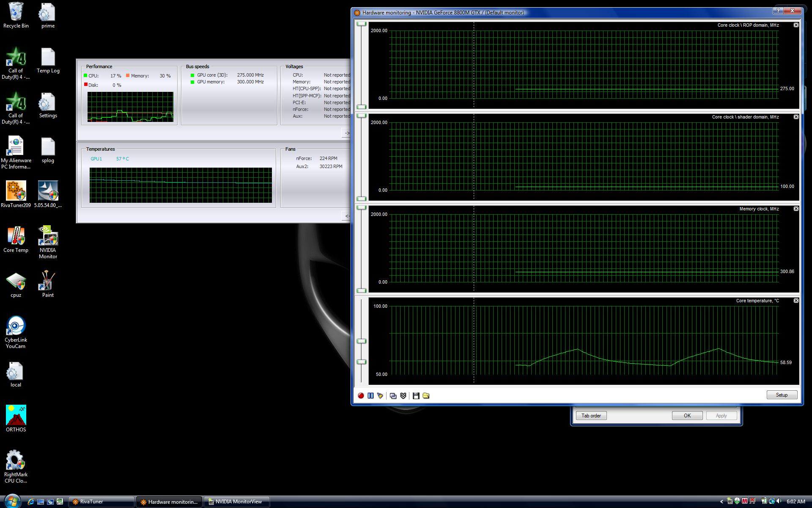This screenshot has height=508, width=812.
Task: Click the taskbar clock showing 6:02 AM
Action: [x=796, y=501]
